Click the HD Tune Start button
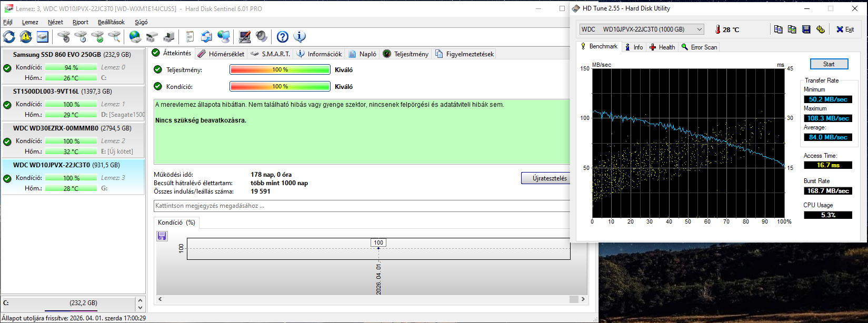Screen dimensions: 868x323 point(829,64)
